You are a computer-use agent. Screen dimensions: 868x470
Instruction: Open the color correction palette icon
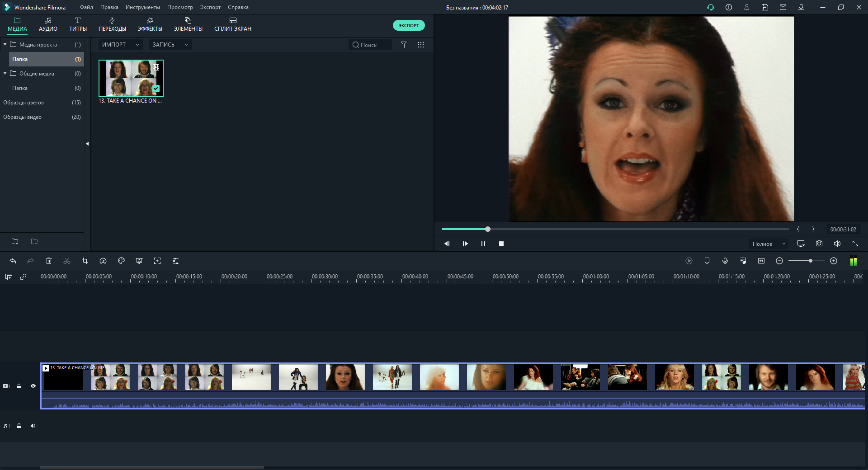121,261
